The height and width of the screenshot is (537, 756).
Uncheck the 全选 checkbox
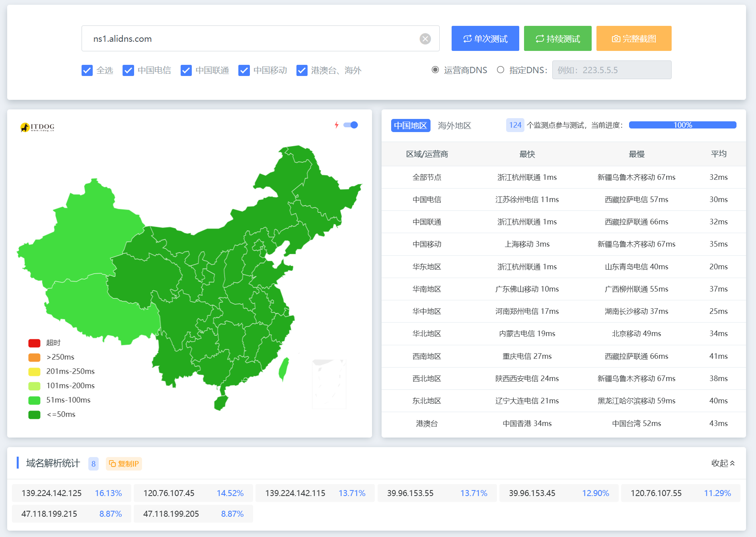87,70
